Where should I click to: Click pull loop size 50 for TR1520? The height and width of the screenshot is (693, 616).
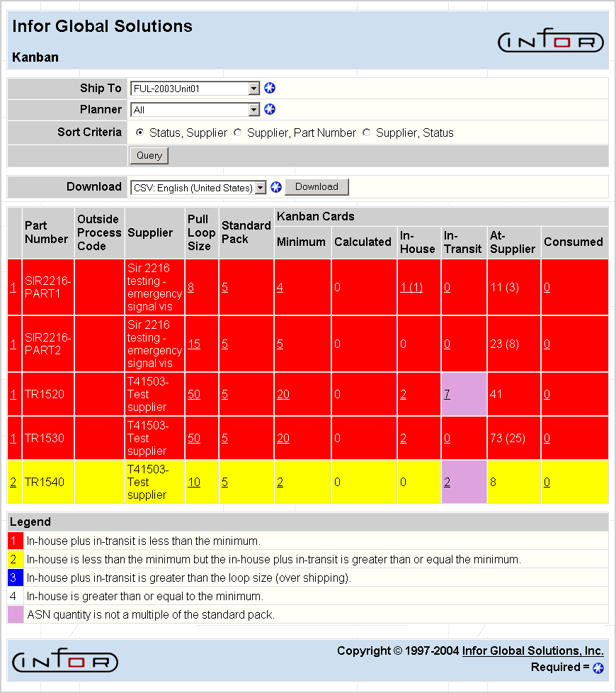pyautogui.click(x=194, y=394)
